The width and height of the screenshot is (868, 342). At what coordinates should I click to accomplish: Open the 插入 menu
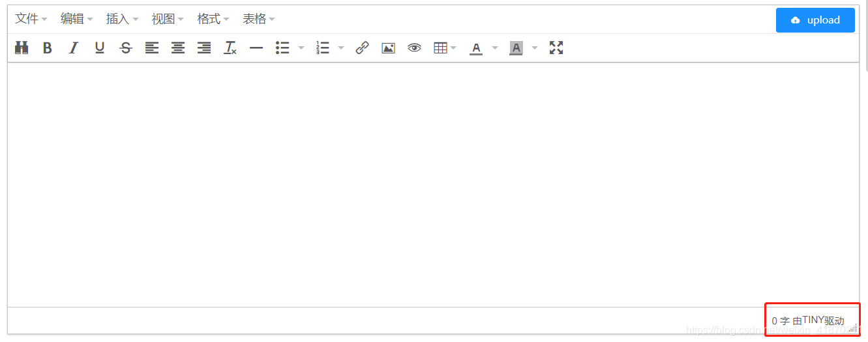123,19
